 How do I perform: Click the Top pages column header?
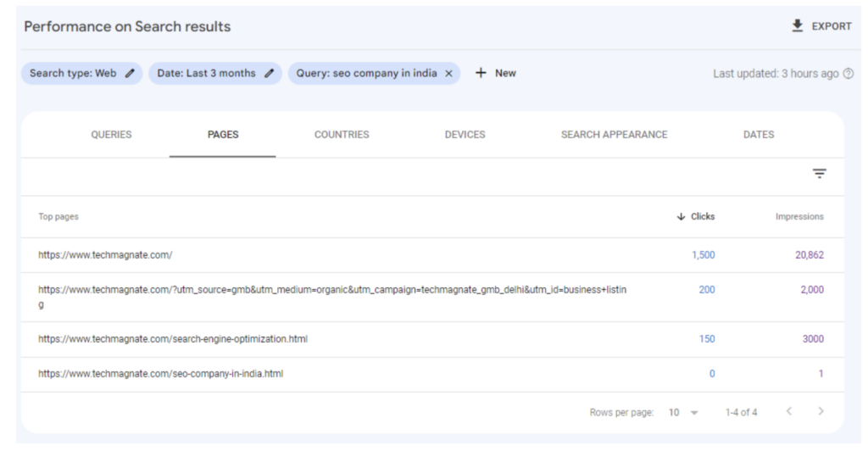point(58,216)
